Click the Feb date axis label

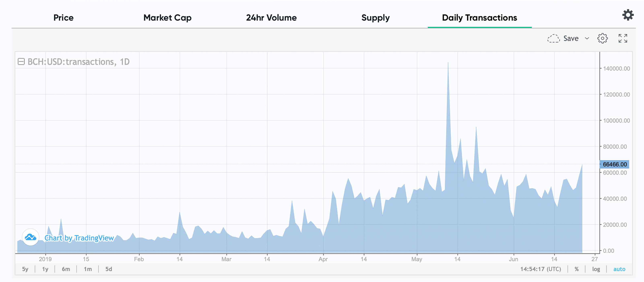[139, 259]
